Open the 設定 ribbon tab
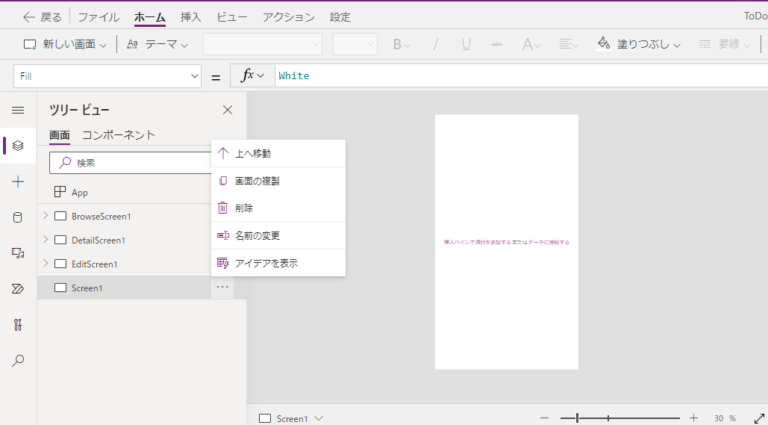Screen dimensions: 768x425 [x=340, y=17]
